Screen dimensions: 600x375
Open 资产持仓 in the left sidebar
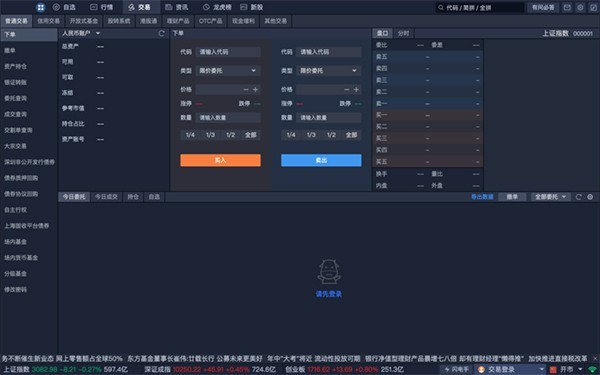point(15,67)
